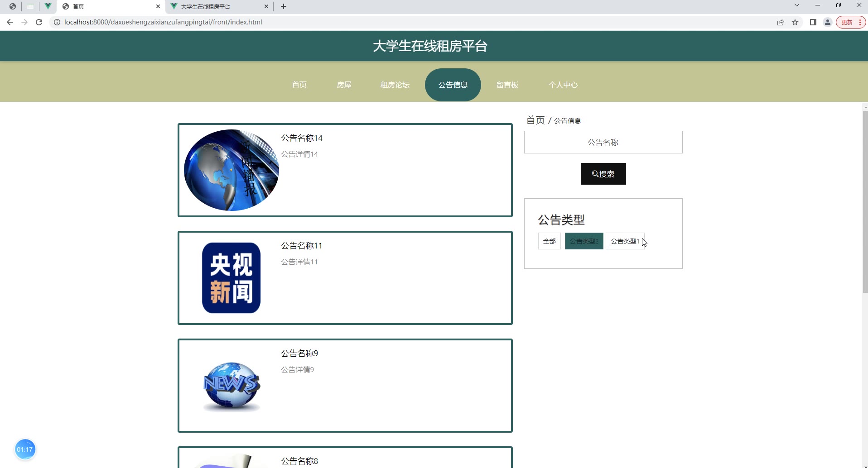
Task: Click the blue 01:17 timer bubble
Action: pyautogui.click(x=25, y=449)
